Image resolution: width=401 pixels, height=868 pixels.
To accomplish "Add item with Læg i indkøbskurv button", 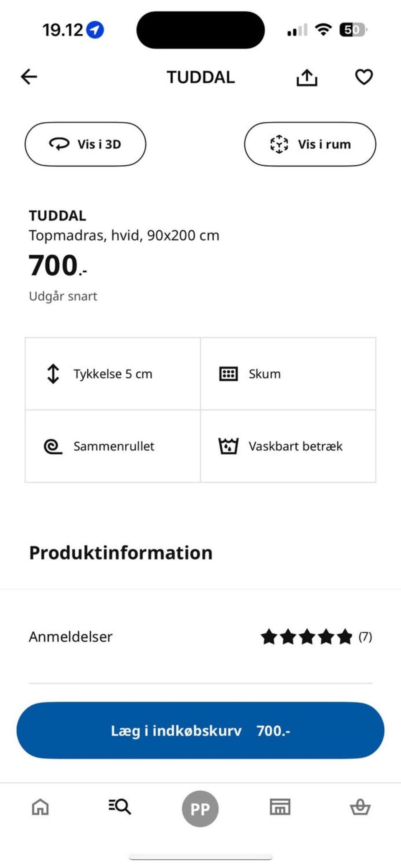I will pyautogui.click(x=200, y=731).
